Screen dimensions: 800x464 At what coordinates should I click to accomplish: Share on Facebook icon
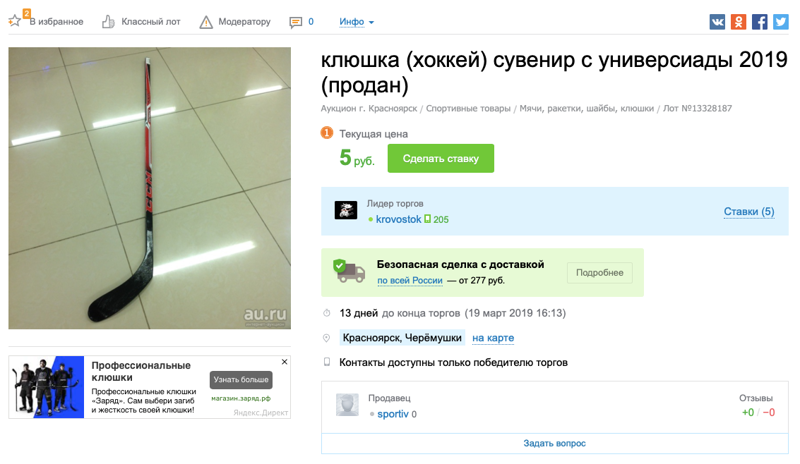coord(759,22)
